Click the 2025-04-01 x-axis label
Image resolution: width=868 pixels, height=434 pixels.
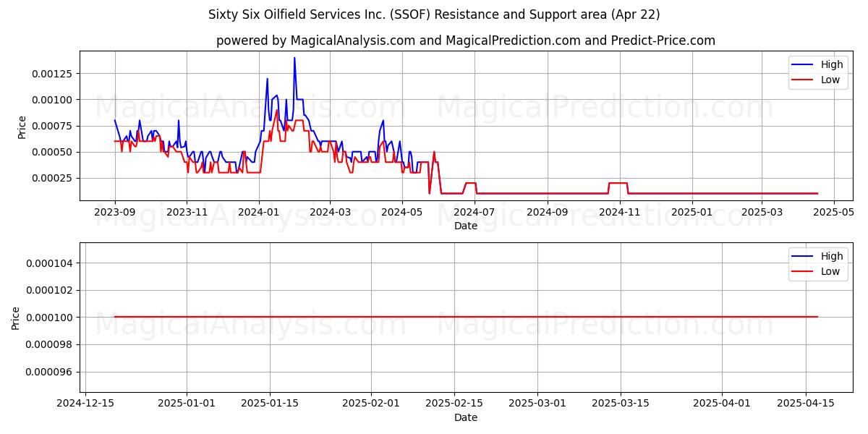722,404
